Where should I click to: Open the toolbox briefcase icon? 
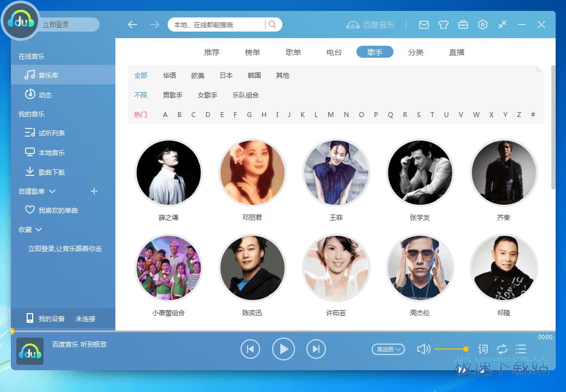pos(463,24)
